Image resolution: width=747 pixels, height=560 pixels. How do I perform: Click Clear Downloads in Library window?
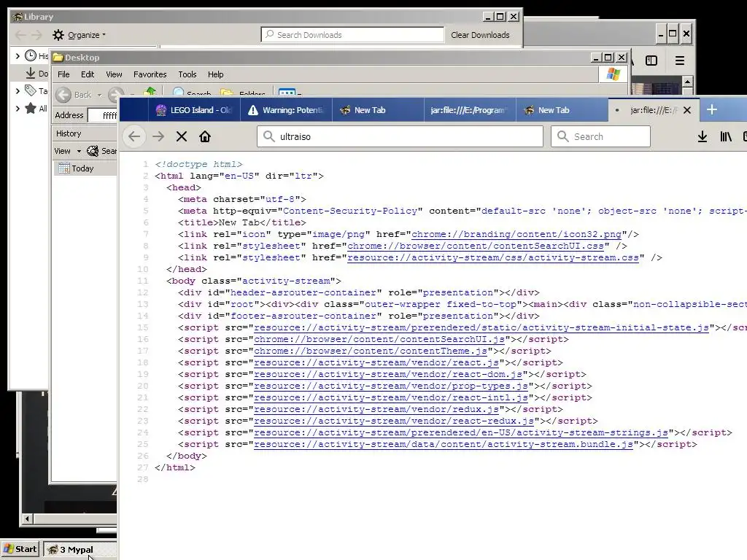480,35
